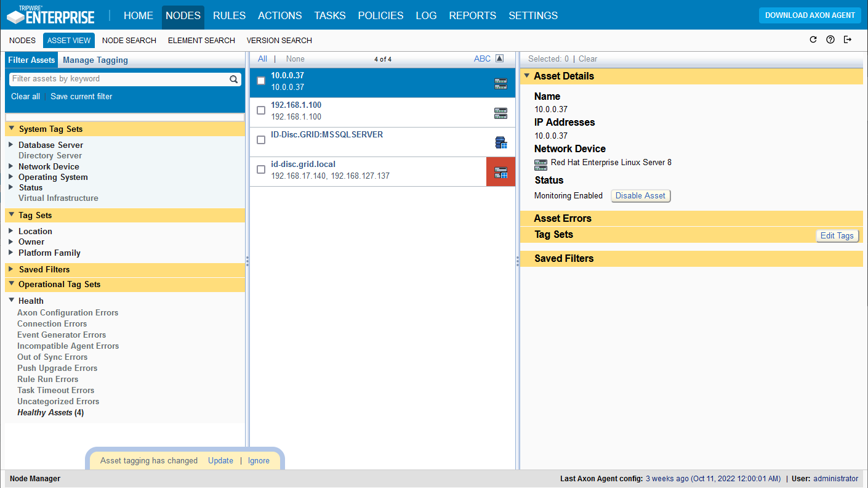
Task: Expand the Database Server tag set
Action: 10,145
